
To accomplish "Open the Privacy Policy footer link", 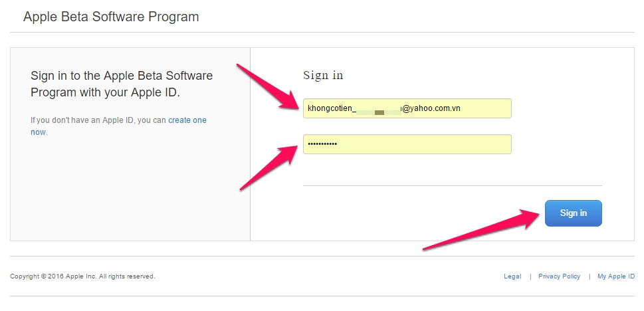I will coord(560,276).
